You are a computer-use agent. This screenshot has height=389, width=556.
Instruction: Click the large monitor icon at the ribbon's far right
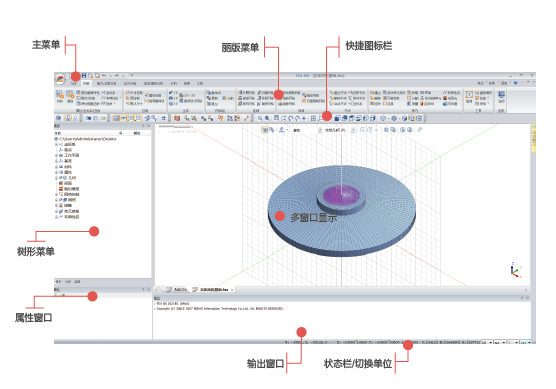(x=501, y=96)
